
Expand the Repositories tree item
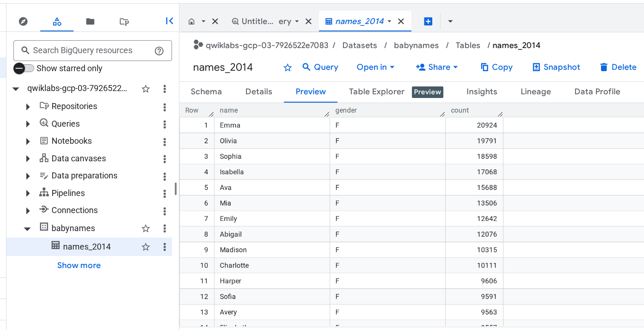coord(28,106)
